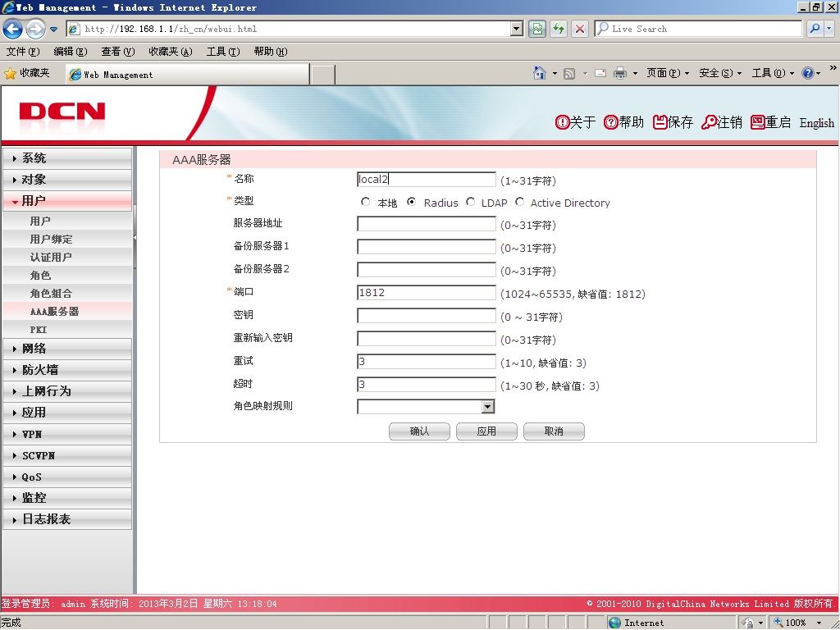Expand the QoS sidebar section

coord(67,477)
